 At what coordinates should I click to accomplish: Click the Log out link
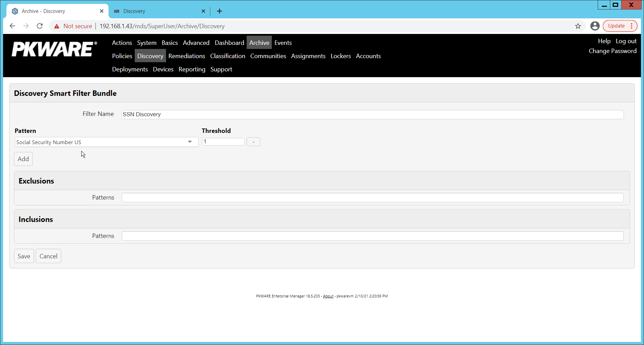(626, 41)
